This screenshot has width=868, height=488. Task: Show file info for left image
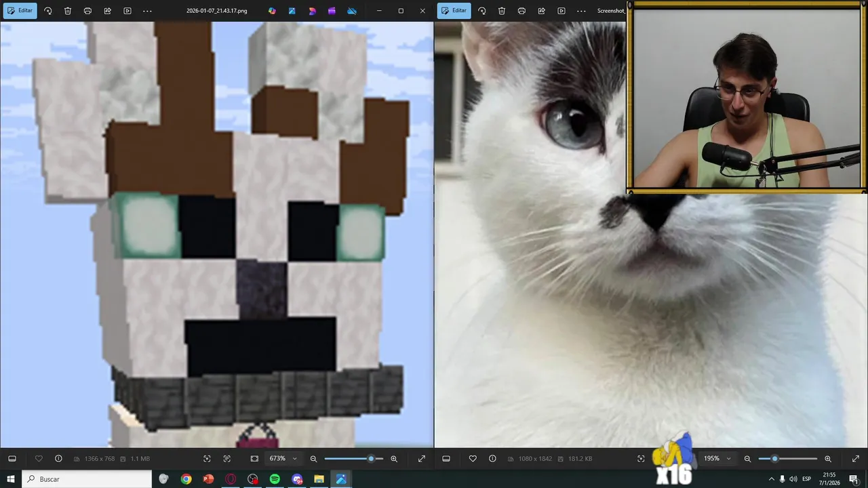pos(58,459)
